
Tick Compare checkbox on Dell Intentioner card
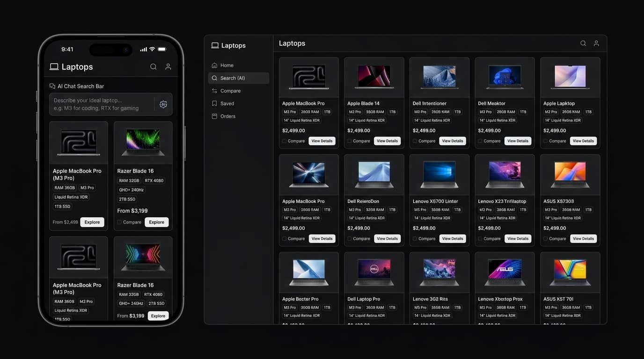(415, 141)
